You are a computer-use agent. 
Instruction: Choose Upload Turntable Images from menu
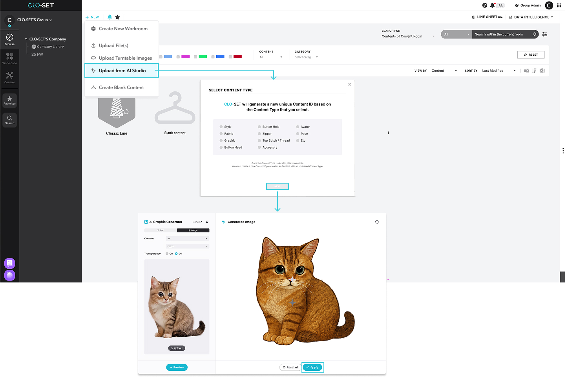(x=122, y=58)
